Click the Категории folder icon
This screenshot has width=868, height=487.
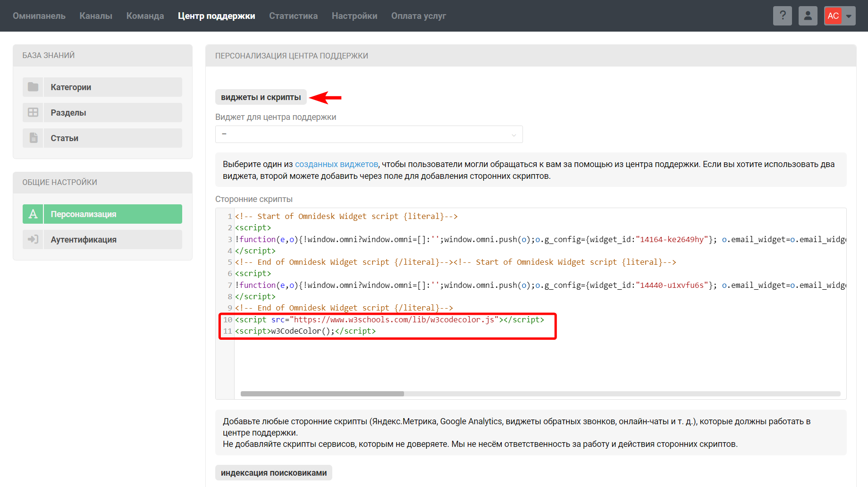point(33,87)
